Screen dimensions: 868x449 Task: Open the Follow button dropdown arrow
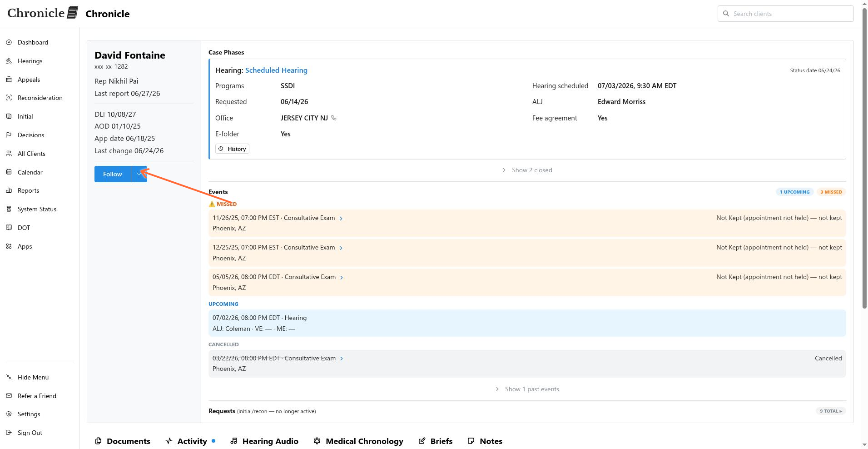[139, 174]
